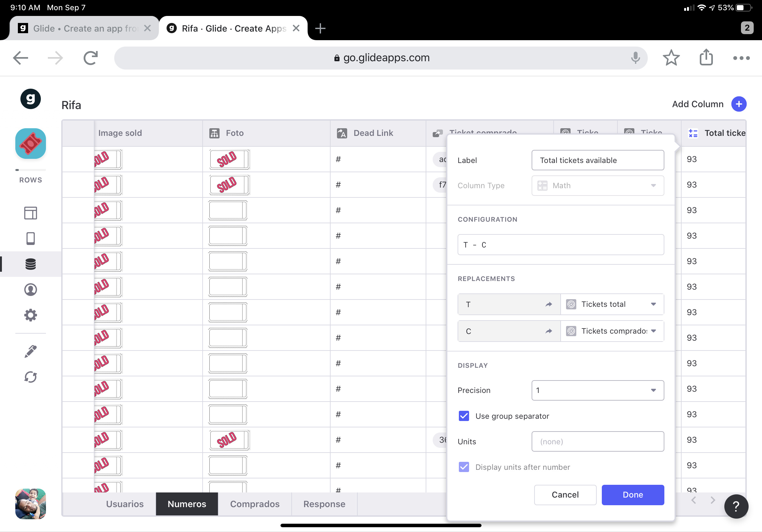Open the help question mark button
The image size is (762, 532).
(736, 506)
